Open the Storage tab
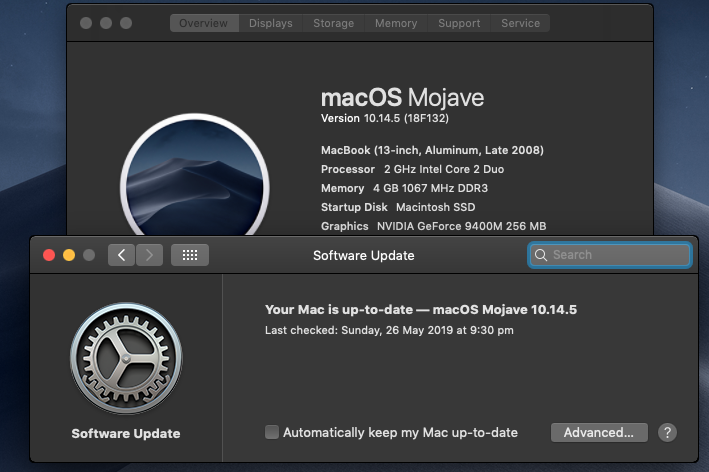Screen dimensions: 709x472 (x=334, y=23)
